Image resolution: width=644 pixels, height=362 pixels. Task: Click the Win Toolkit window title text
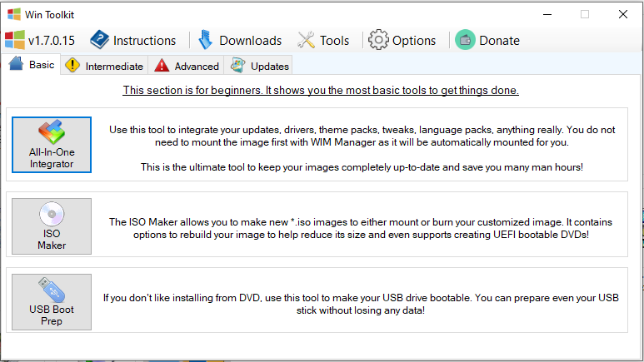click(49, 15)
